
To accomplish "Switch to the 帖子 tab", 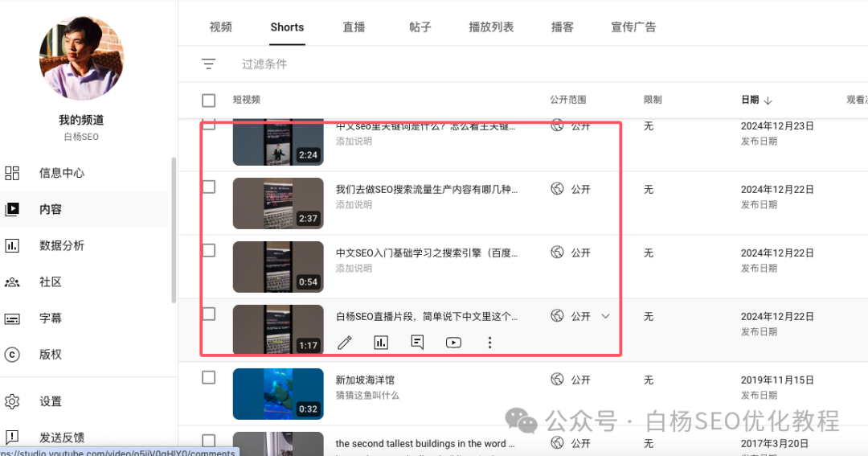I will click(420, 27).
